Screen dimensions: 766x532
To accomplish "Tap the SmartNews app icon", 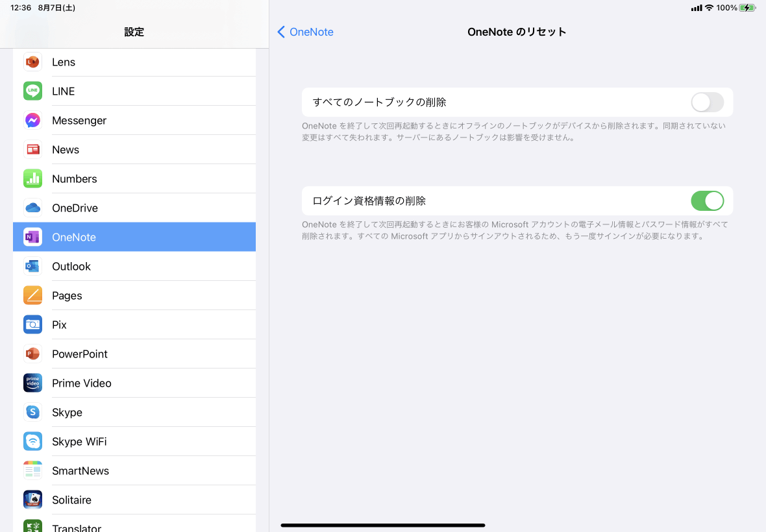I will click(x=32, y=470).
